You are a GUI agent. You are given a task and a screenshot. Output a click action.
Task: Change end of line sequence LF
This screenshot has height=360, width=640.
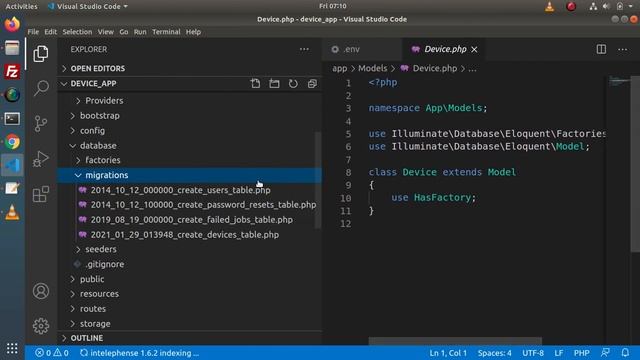point(559,353)
